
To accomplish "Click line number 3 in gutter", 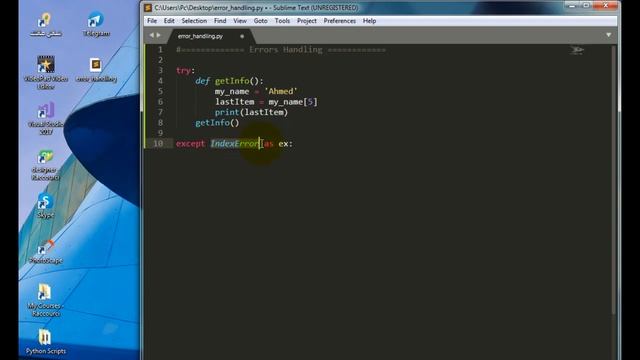I will [x=160, y=71].
